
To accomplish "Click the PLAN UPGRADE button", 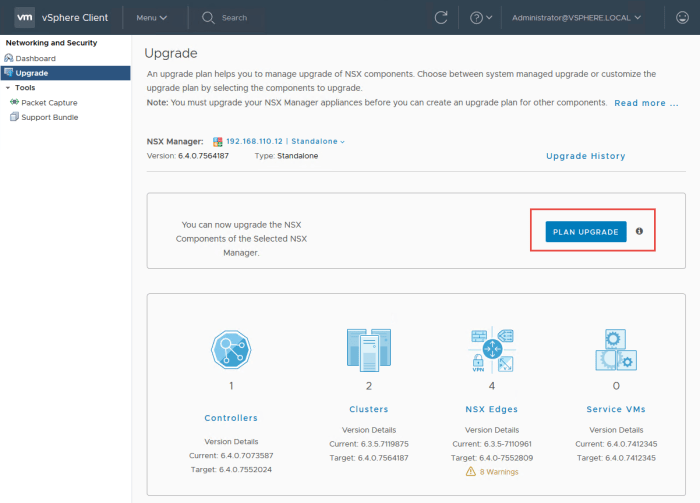I will tap(586, 232).
